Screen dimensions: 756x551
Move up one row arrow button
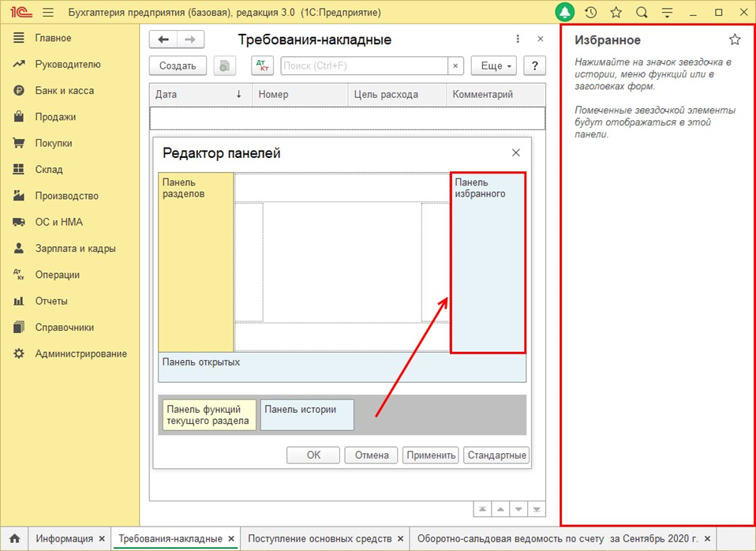coord(500,509)
